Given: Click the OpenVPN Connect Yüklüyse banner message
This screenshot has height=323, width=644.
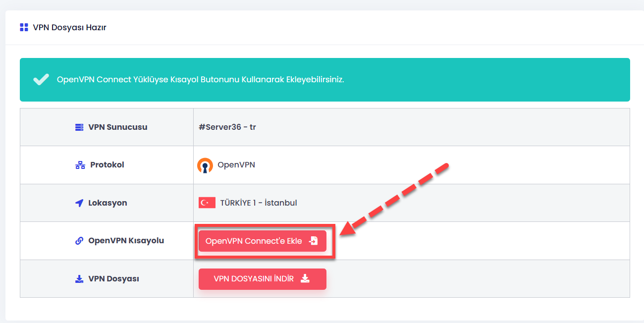Looking at the screenshot, I should pyautogui.click(x=201, y=79).
